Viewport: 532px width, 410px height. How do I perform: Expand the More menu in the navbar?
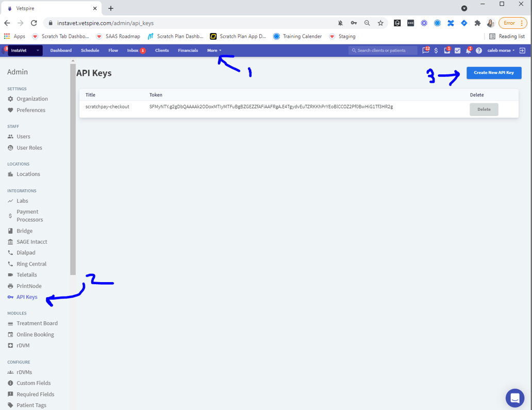[x=213, y=50]
